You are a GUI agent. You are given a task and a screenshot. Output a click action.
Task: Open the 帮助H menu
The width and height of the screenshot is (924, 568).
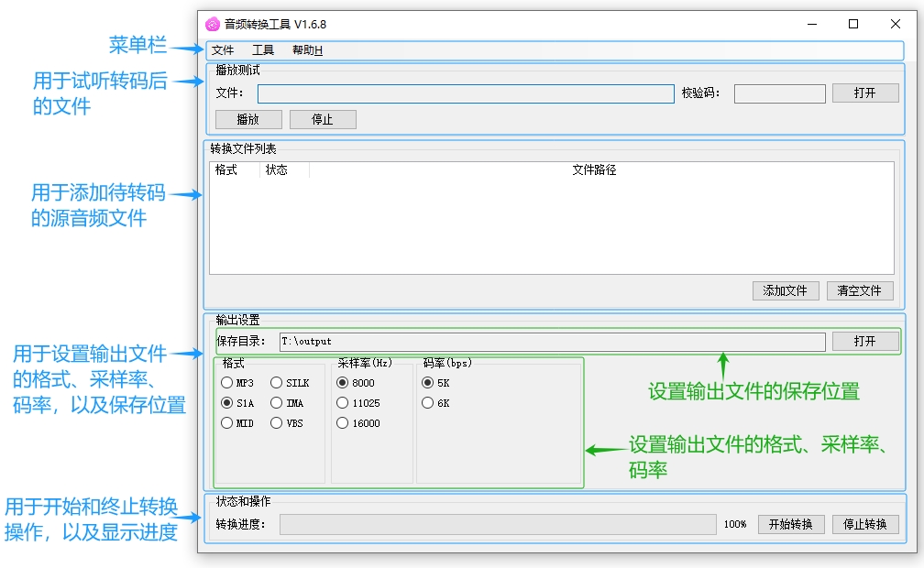coord(307,50)
